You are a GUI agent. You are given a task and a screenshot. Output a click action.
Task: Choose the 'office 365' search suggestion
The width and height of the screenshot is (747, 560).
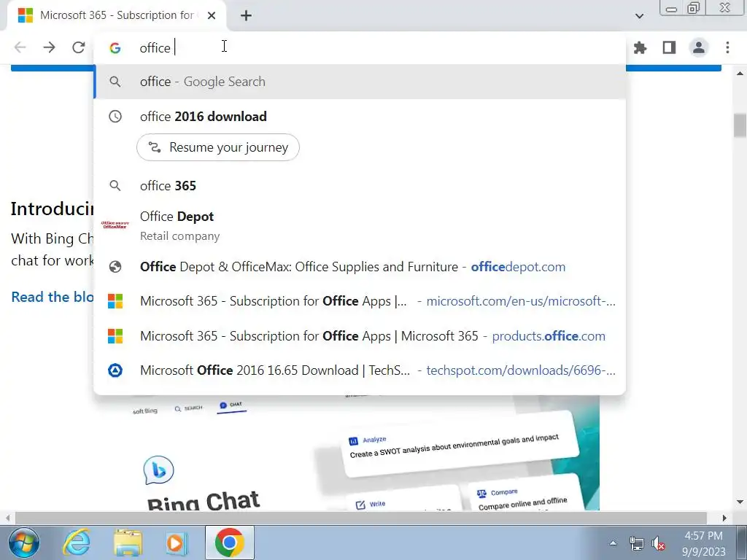point(360,185)
